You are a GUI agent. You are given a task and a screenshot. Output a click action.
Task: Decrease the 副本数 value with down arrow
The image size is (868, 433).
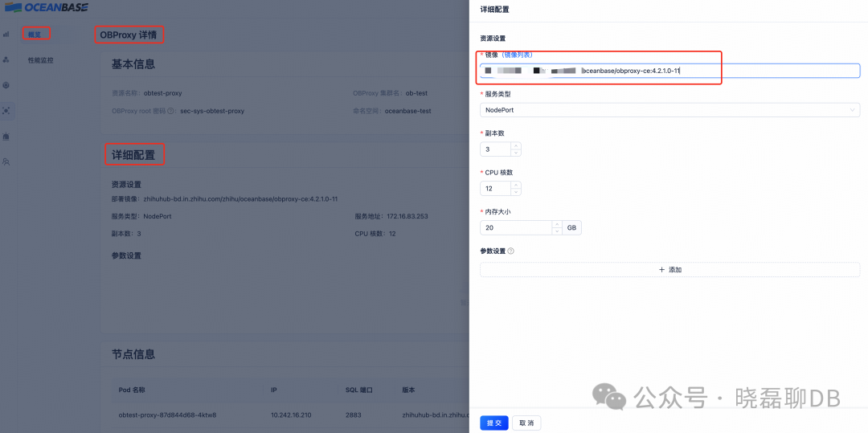[x=516, y=153]
